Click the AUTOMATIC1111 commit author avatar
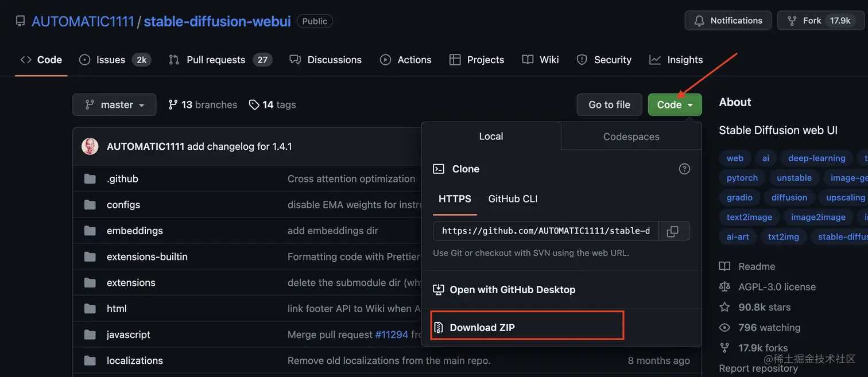 coord(90,146)
